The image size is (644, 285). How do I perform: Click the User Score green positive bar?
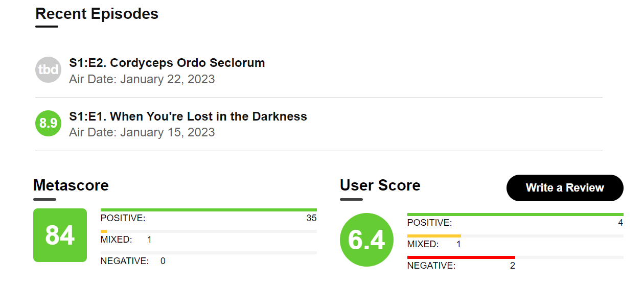(x=515, y=215)
